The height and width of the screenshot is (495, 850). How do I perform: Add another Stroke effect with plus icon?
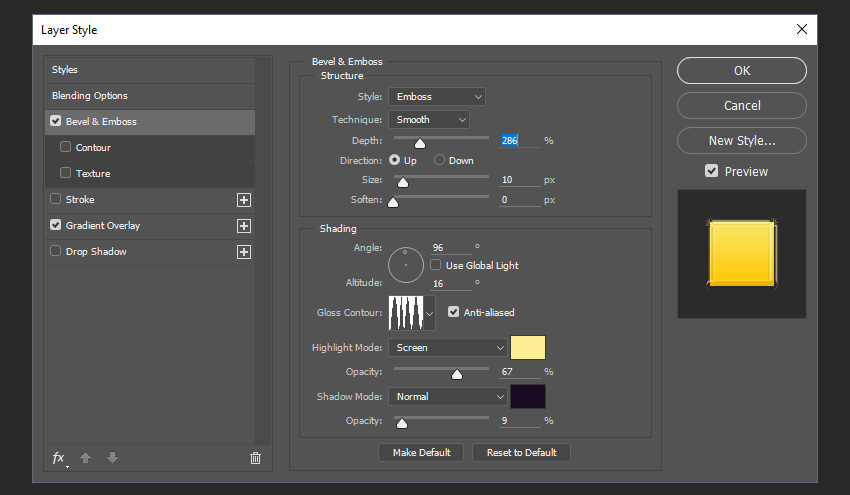point(243,200)
